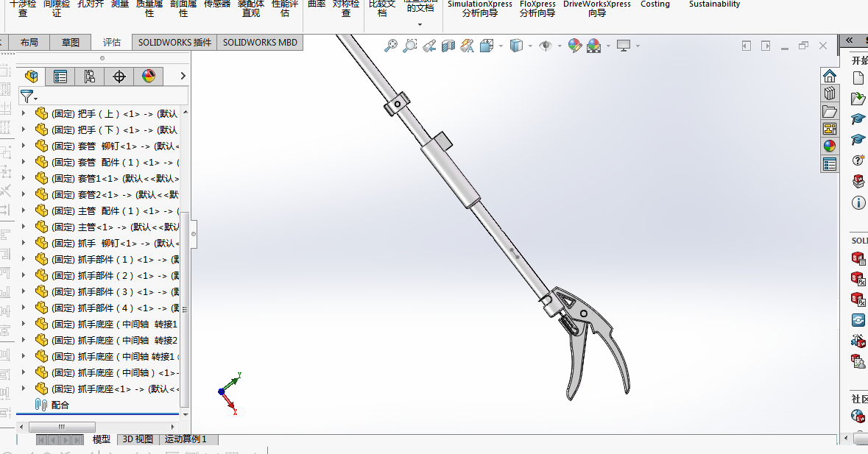Viewport: 868px width, 454px height.
Task: Launch FloXpress 分析向导
Action: pyautogui.click(x=537, y=8)
